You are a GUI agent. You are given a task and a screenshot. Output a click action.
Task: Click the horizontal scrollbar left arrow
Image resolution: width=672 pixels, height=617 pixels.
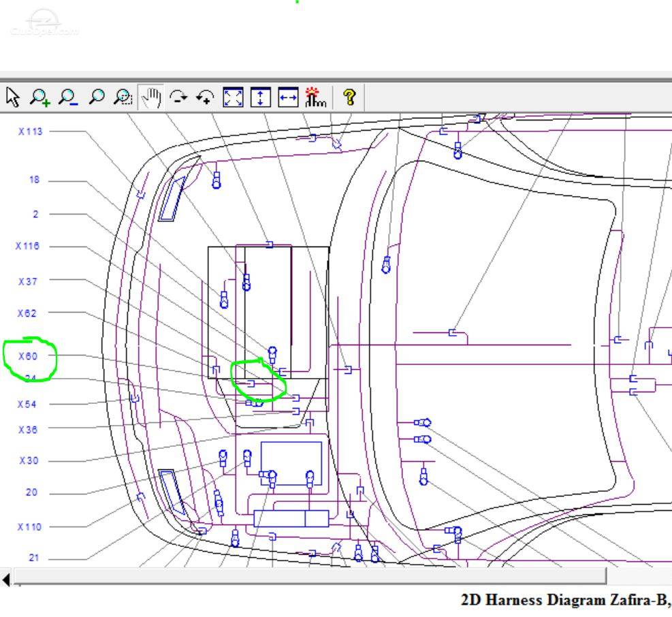[5, 580]
